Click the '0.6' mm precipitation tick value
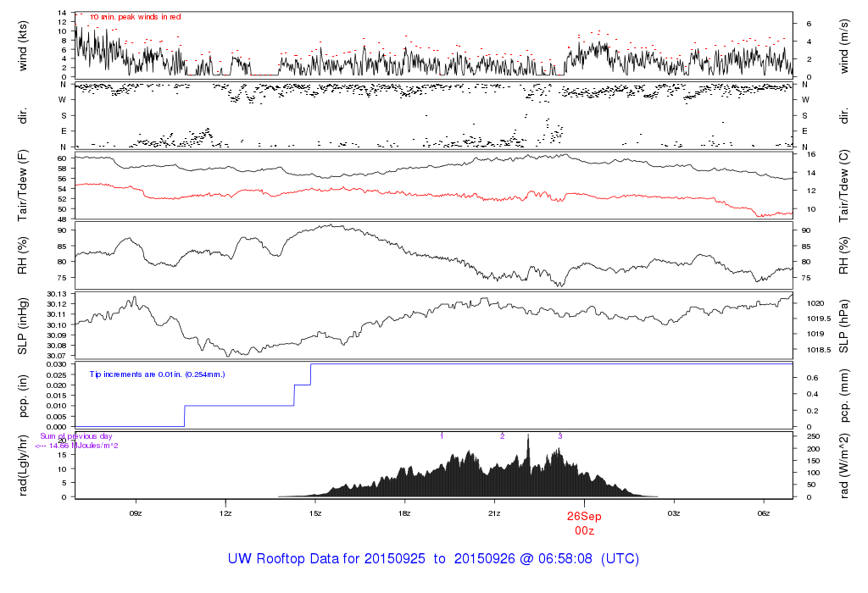This screenshot has width=868, height=593. pyautogui.click(x=812, y=378)
